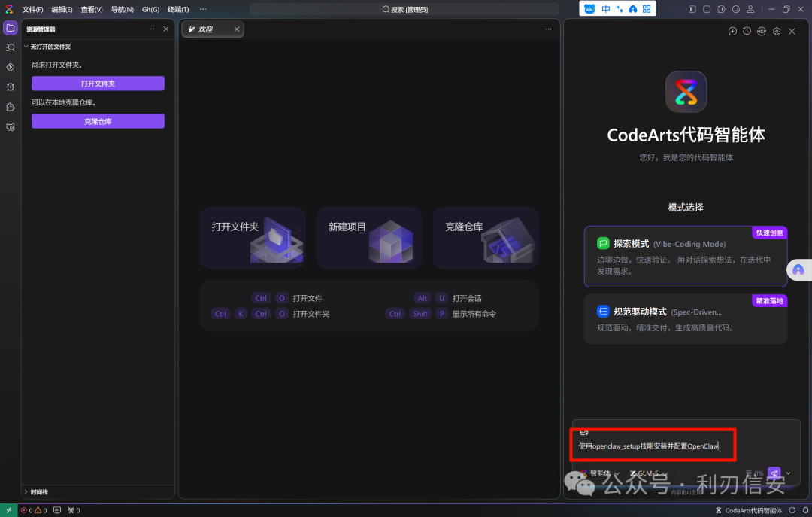Open explorer panel more actions ellipsis

point(153,29)
